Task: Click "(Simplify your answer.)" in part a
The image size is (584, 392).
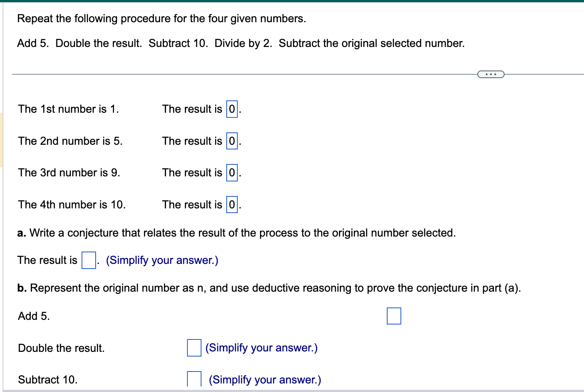Action: point(162,260)
